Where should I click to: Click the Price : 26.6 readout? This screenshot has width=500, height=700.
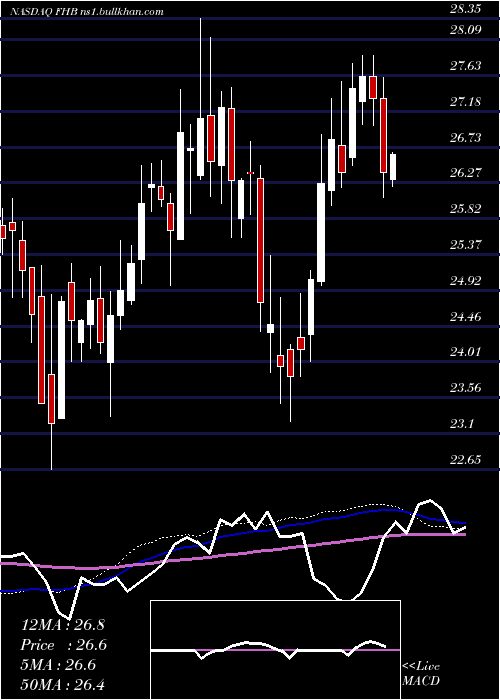tap(64, 645)
